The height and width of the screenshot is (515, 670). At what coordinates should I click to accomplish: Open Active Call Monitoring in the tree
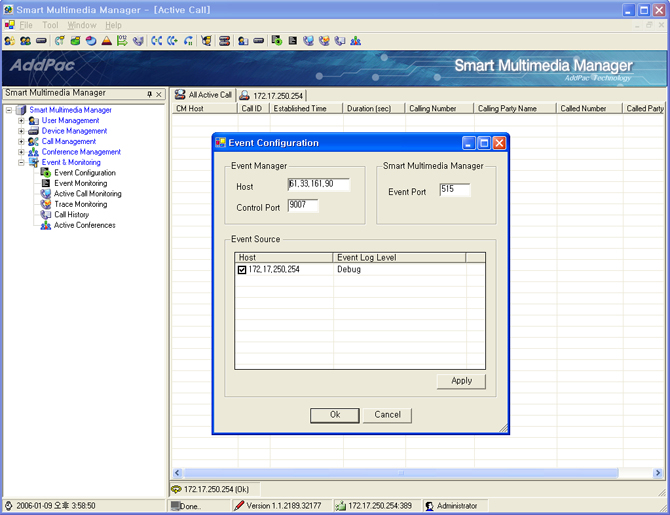tap(87, 194)
